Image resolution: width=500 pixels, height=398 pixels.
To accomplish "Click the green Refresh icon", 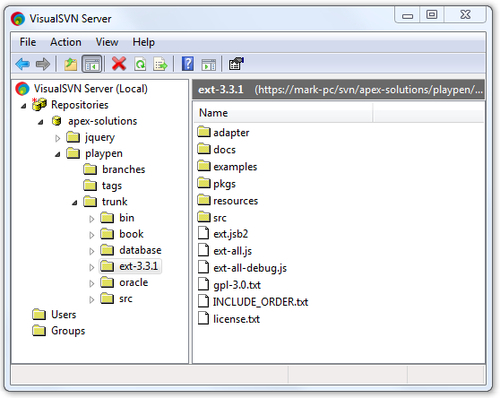I will (140, 64).
